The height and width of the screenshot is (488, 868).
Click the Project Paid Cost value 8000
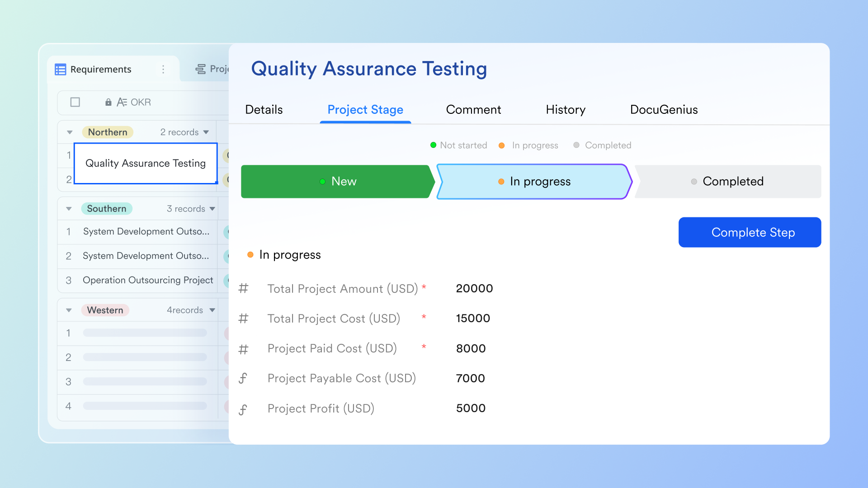tap(471, 349)
